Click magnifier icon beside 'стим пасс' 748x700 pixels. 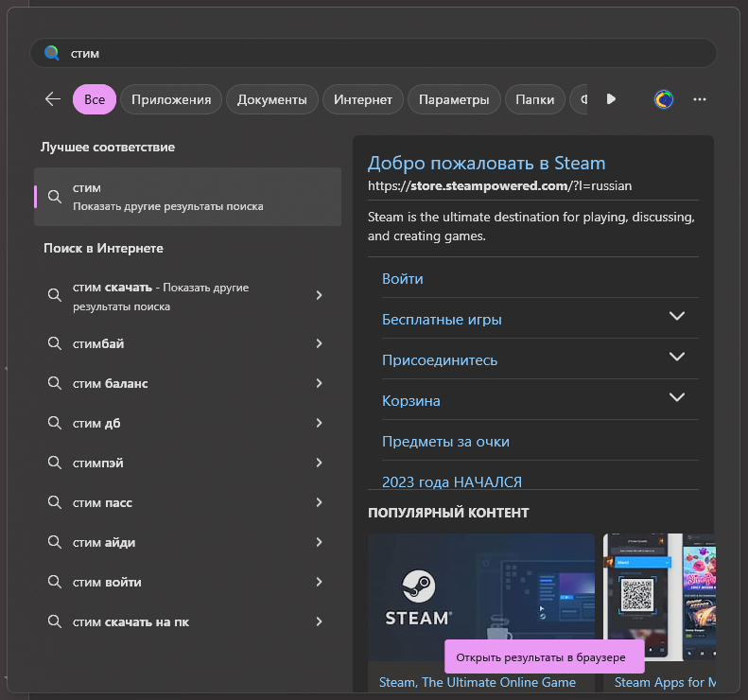tap(55, 502)
